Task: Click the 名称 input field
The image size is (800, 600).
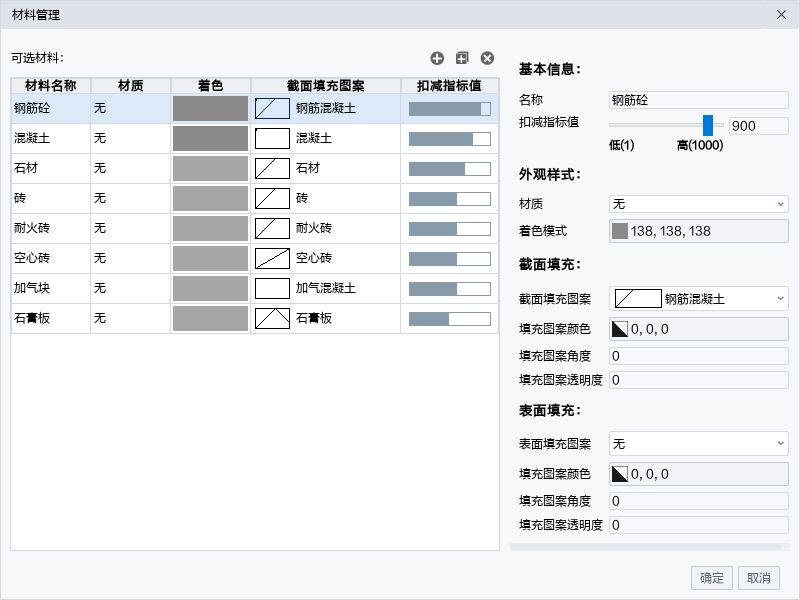Action: (x=698, y=100)
